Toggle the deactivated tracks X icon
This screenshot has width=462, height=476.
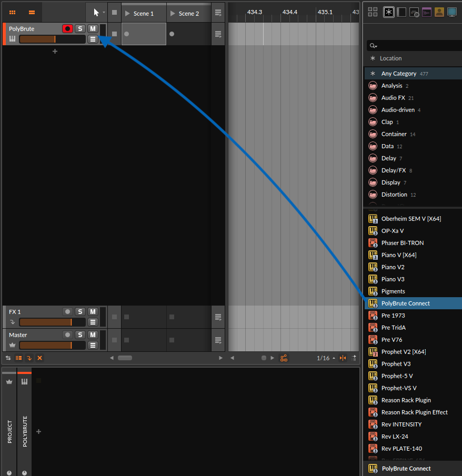tap(40, 358)
